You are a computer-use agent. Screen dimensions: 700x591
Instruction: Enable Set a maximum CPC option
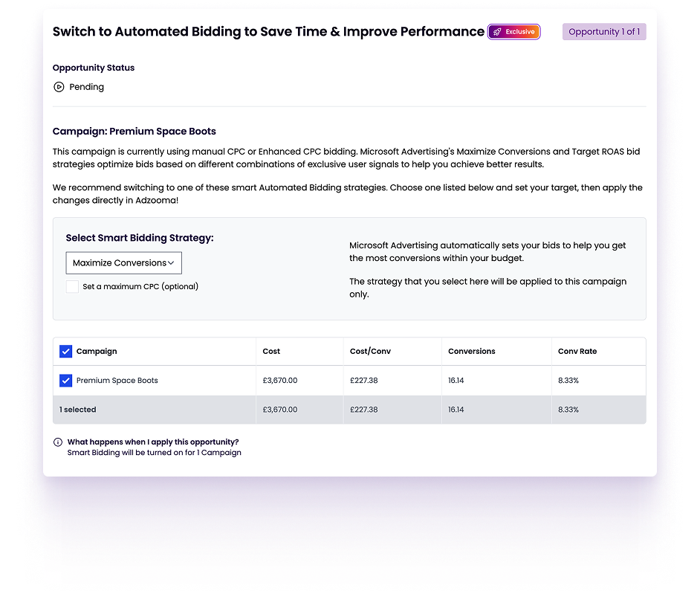click(72, 286)
